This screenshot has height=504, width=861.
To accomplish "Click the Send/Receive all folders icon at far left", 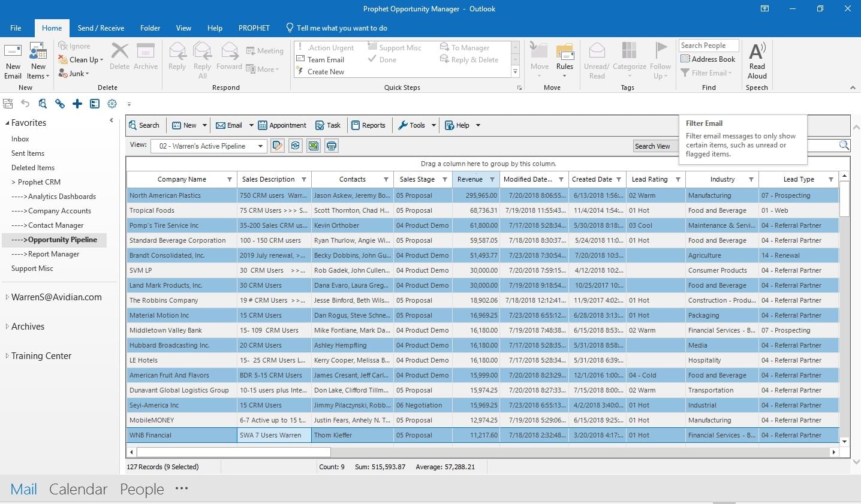I will click(x=8, y=104).
